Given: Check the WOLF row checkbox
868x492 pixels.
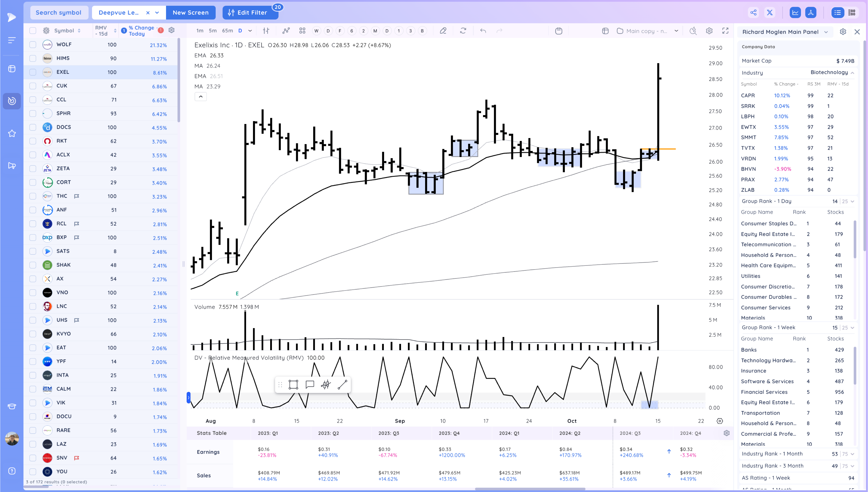Looking at the screenshot, I should point(33,45).
